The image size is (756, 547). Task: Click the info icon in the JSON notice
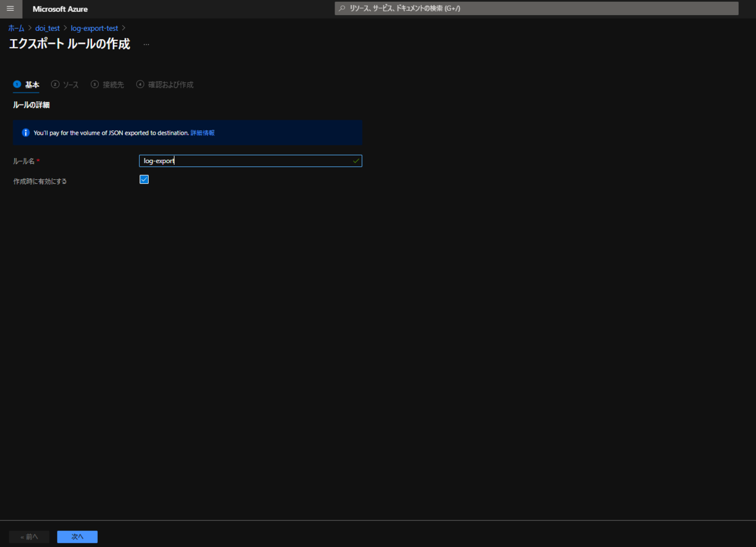[26, 133]
